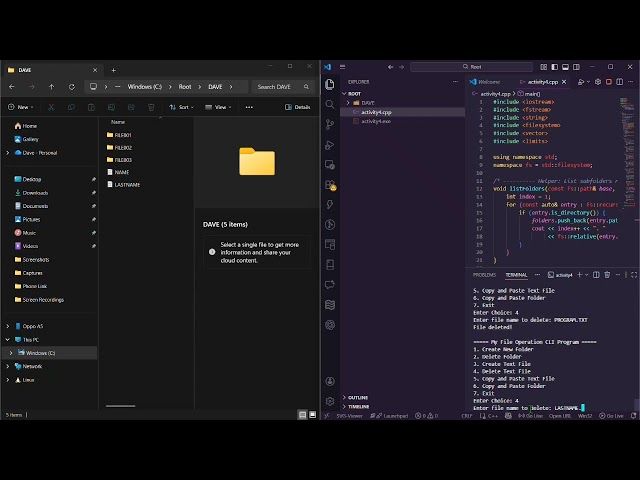Click Go Live at right of status bar
Viewport: 640px width, 480px height.
(x=611, y=416)
